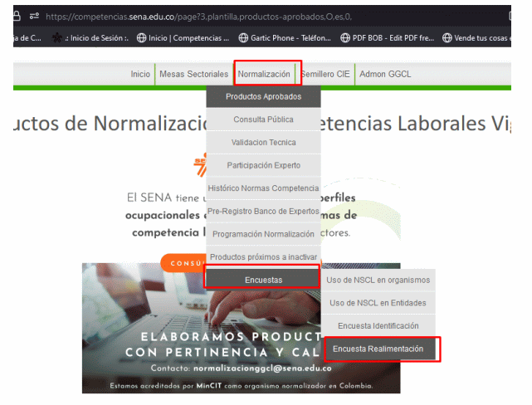Click the browser URL address field
The image size is (532, 405).
click(x=249, y=16)
